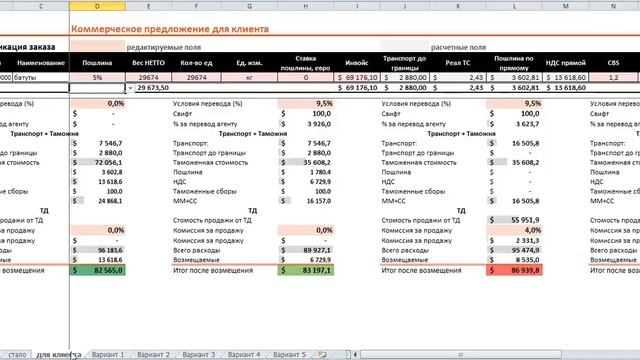This screenshot has width=640, height=360.
Task: Select the 0,0% transfer terms cell in column D
Action: pyautogui.click(x=98, y=104)
